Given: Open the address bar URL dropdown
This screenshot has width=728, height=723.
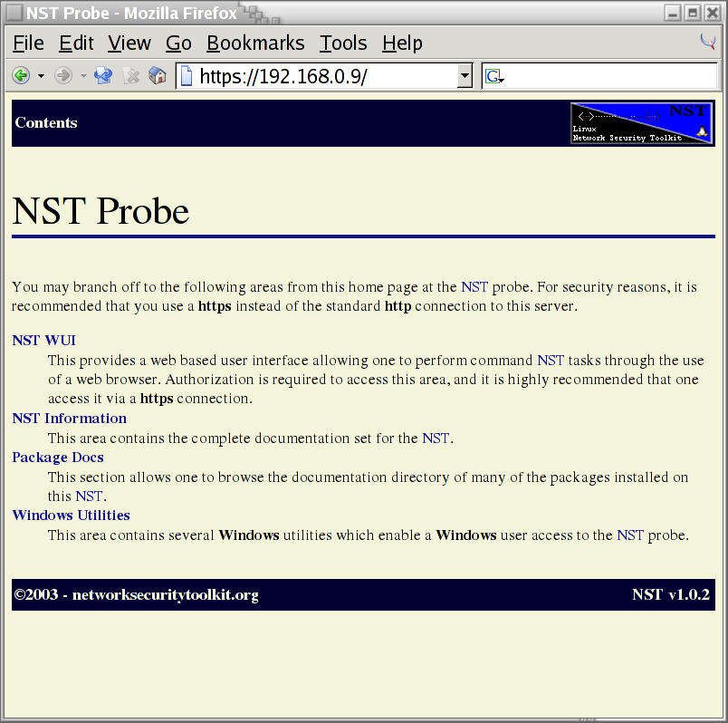Looking at the screenshot, I should tap(464, 76).
